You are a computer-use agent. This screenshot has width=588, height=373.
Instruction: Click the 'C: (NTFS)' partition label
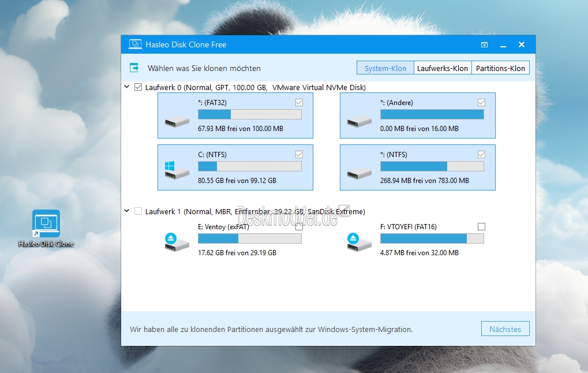tap(212, 155)
